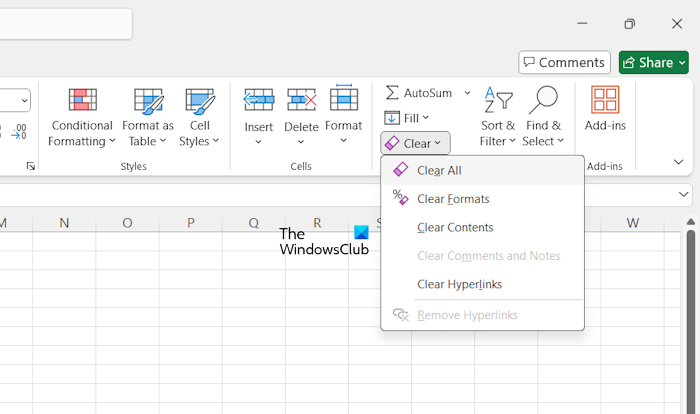The width and height of the screenshot is (700, 414).
Task: Click the Format cells icon
Action: 343,101
